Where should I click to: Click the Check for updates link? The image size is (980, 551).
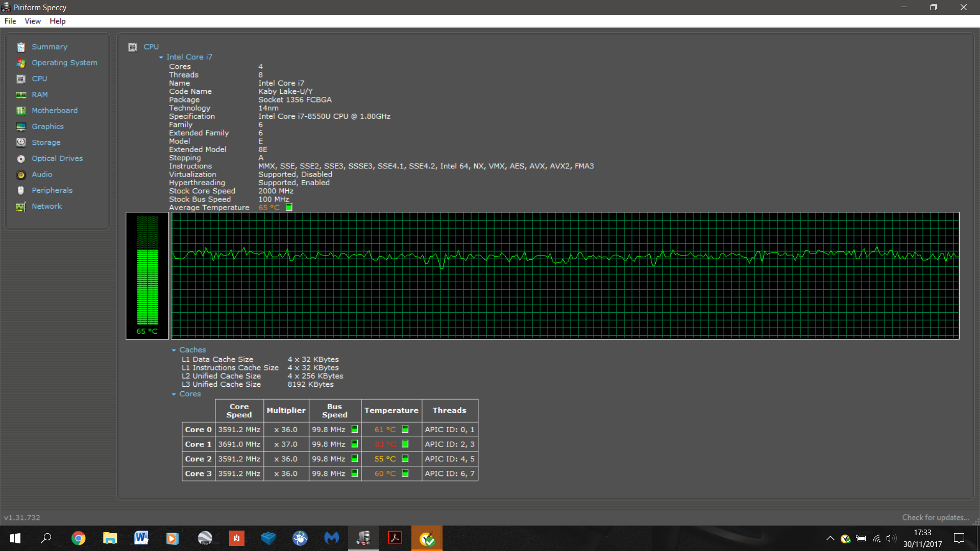tap(935, 517)
